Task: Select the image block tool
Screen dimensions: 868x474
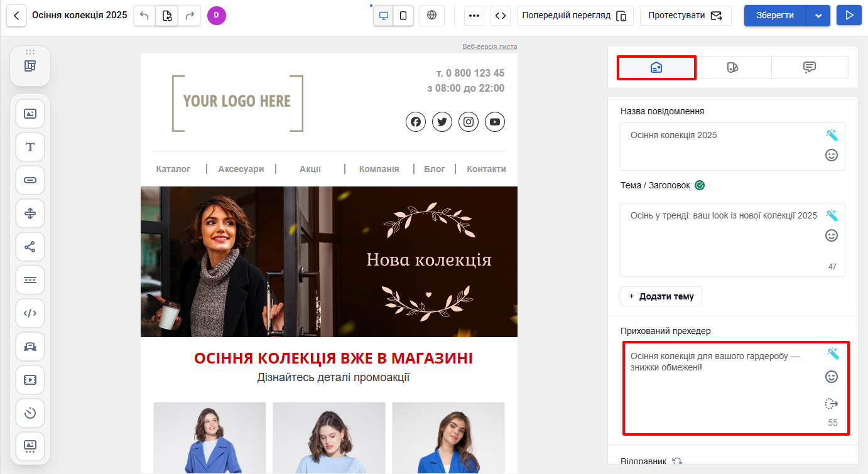Action: pos(30,114)
